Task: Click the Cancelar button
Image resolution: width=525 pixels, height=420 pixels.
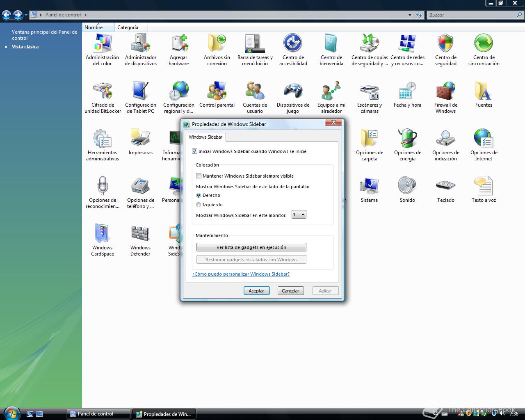Action: pyautogui.click(x=290, y=291)
